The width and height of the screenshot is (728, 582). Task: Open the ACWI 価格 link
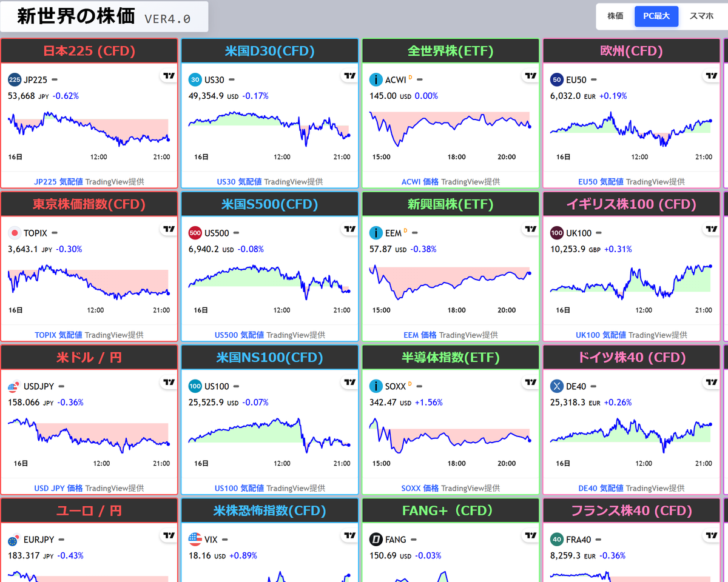(x=420, y=181)
